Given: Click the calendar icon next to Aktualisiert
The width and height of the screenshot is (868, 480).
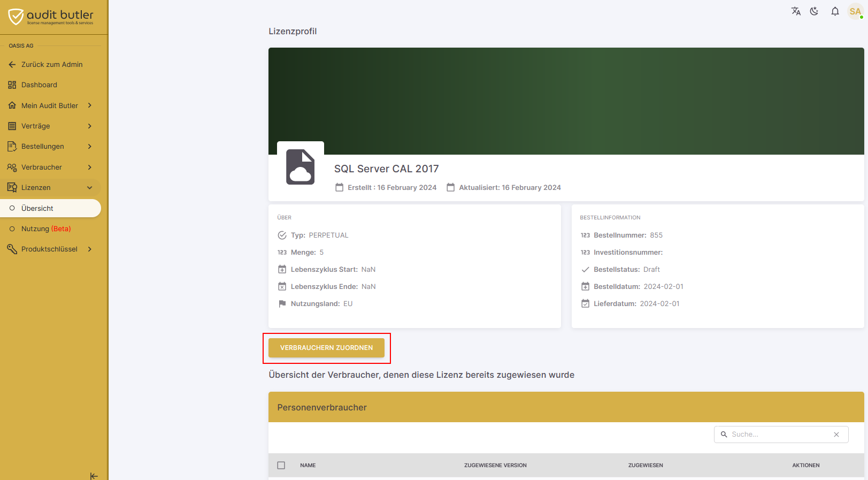Looking at the screenshot, I should pos(451,187).
